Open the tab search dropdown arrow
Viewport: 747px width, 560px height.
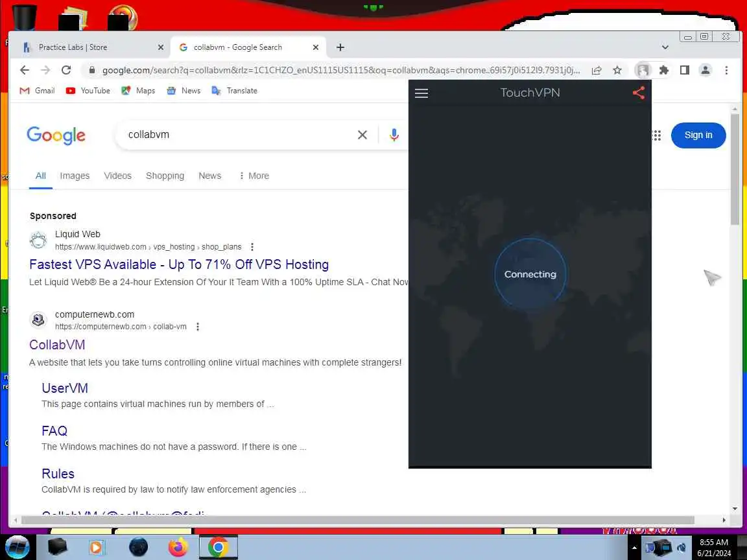click(x=665, y=47)
